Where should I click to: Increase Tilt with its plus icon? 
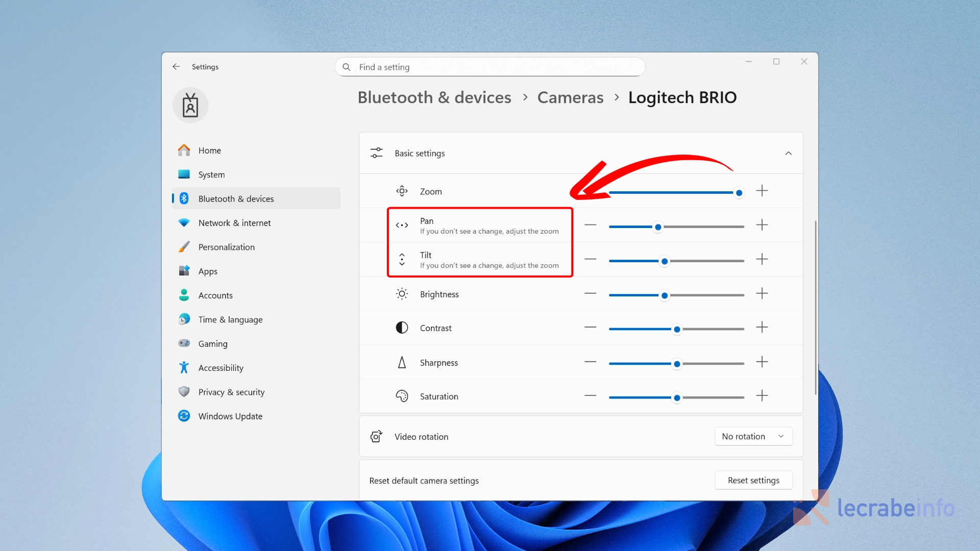762,259
